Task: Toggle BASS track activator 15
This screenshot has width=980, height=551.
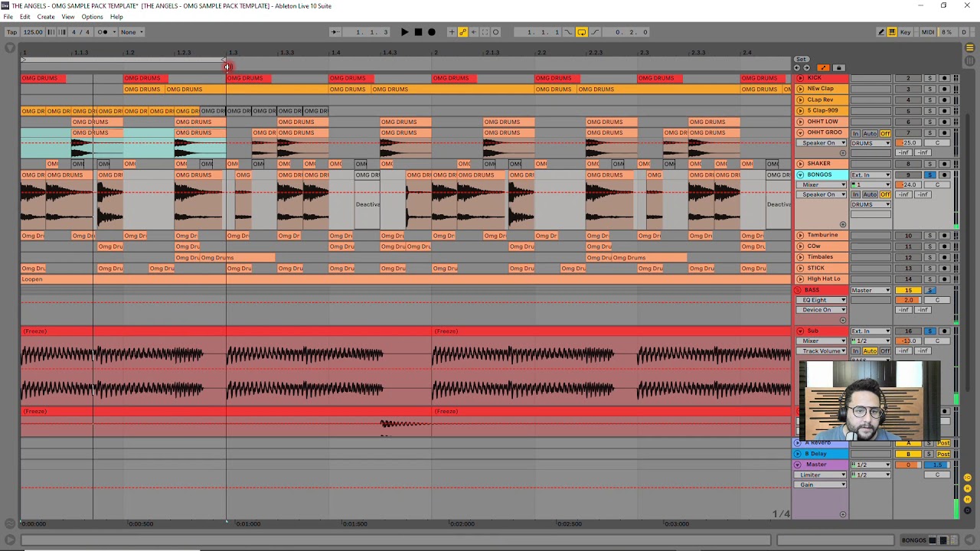Action: [x=909, y=291]
